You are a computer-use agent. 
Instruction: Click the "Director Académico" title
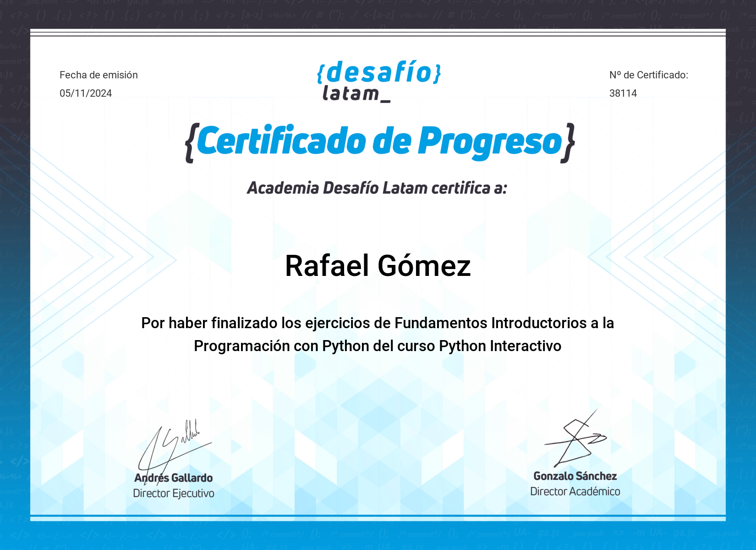[575, 492]
